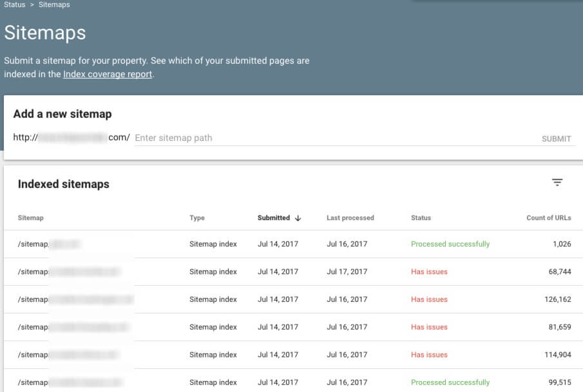Click the sort arrow next to Submitted
The image size is (583, 392).
point(297,218)
